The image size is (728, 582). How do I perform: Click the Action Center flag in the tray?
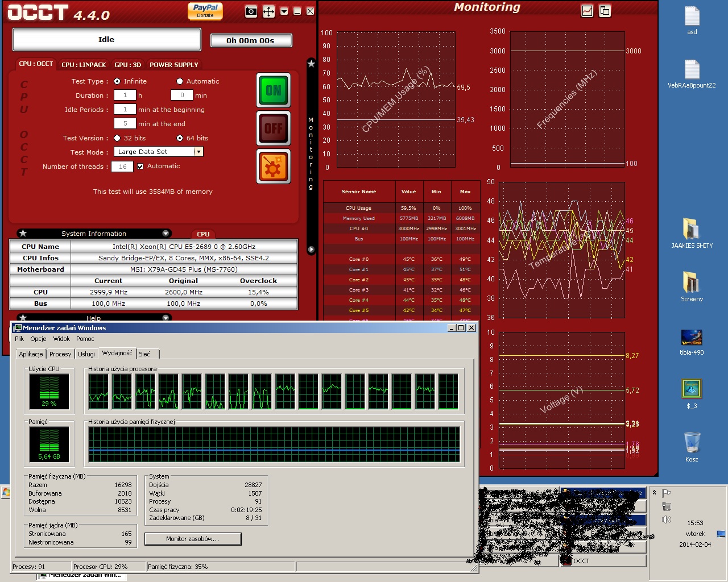[667, 493]
